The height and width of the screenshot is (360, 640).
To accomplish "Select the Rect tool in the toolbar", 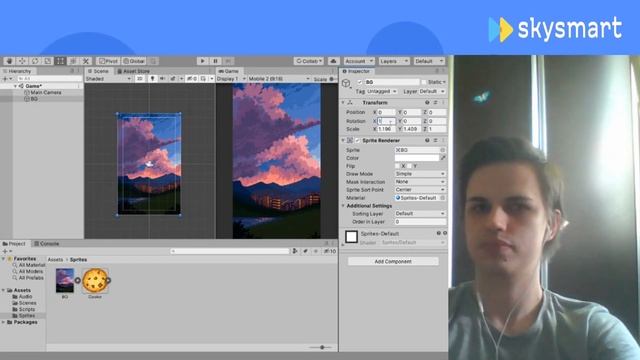I will click(60, 61).
